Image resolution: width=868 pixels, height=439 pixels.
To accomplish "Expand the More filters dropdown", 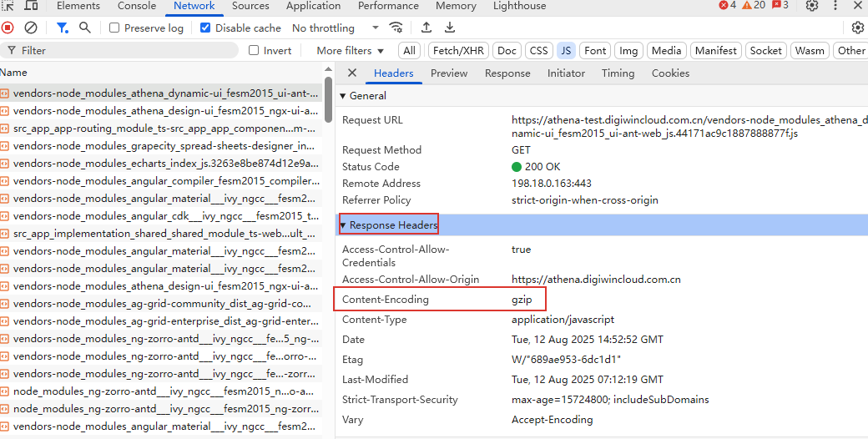I will (x=350, y=51).
